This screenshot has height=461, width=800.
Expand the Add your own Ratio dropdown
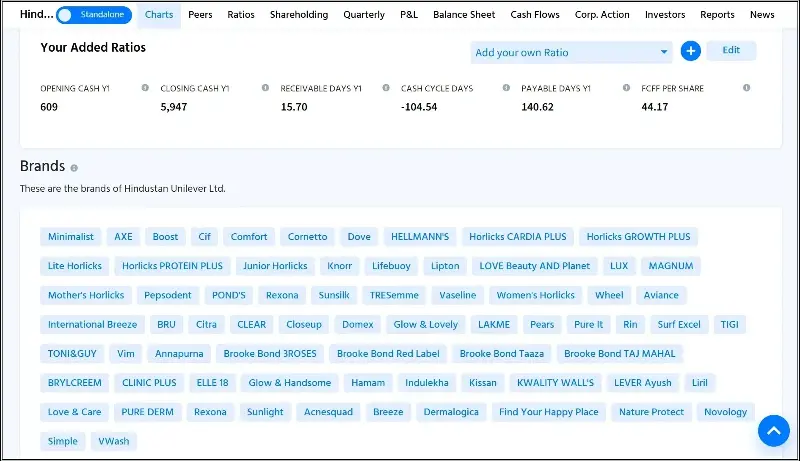click(x=571, y=53)
